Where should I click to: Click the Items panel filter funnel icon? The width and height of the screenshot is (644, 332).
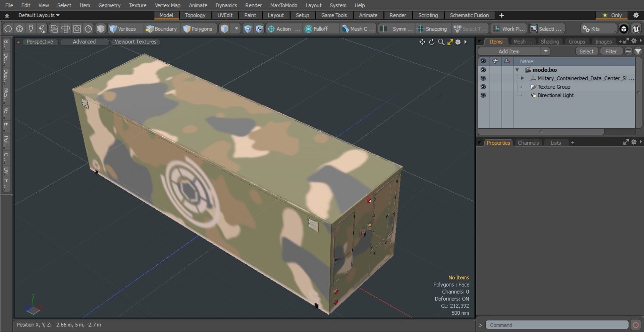tap(638, 51)
